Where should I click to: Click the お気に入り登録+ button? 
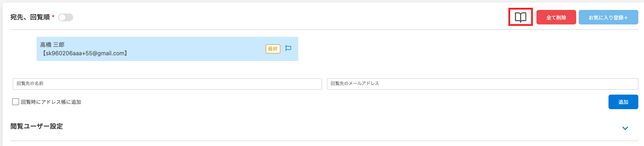pyautogui.click(x=608, y=17)
